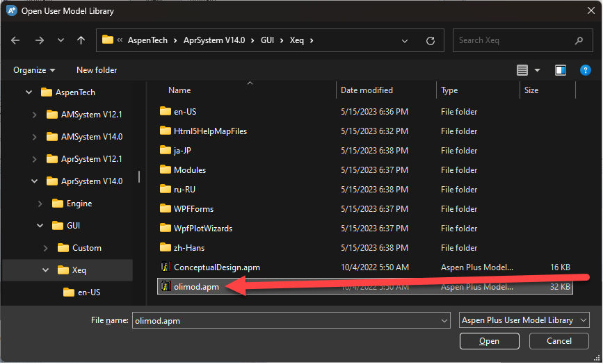Open view options dropdown arrow
Screen dimensions: 603x364
tap(537, 70)
